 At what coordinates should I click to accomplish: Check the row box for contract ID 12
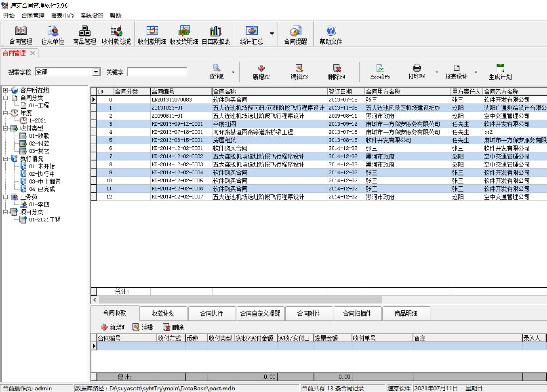click(x=94, y=197)
